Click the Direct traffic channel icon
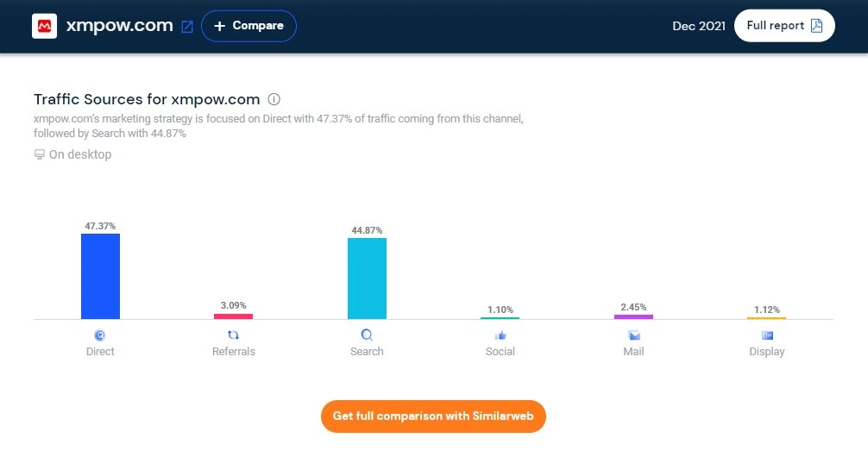868x457 pixels. 100,335
